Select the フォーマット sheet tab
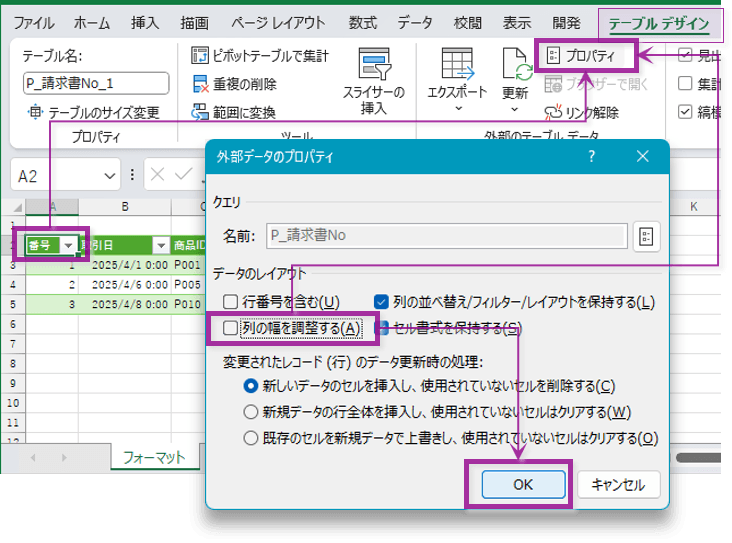 pyautogui.click(x=155, y=457)
